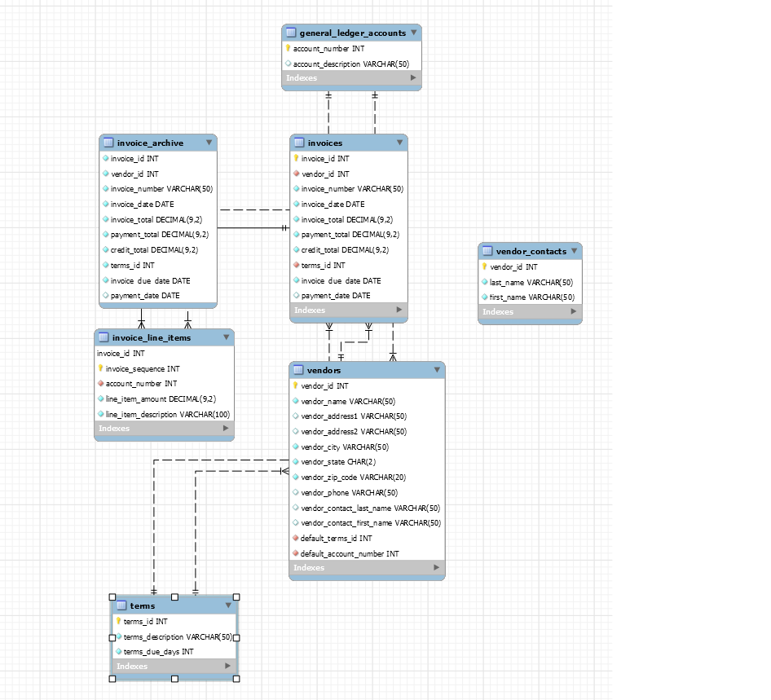Select the first_name VARCHAR(50) column
This screenshot has height=700, width=771.
[x=530, y=297]
